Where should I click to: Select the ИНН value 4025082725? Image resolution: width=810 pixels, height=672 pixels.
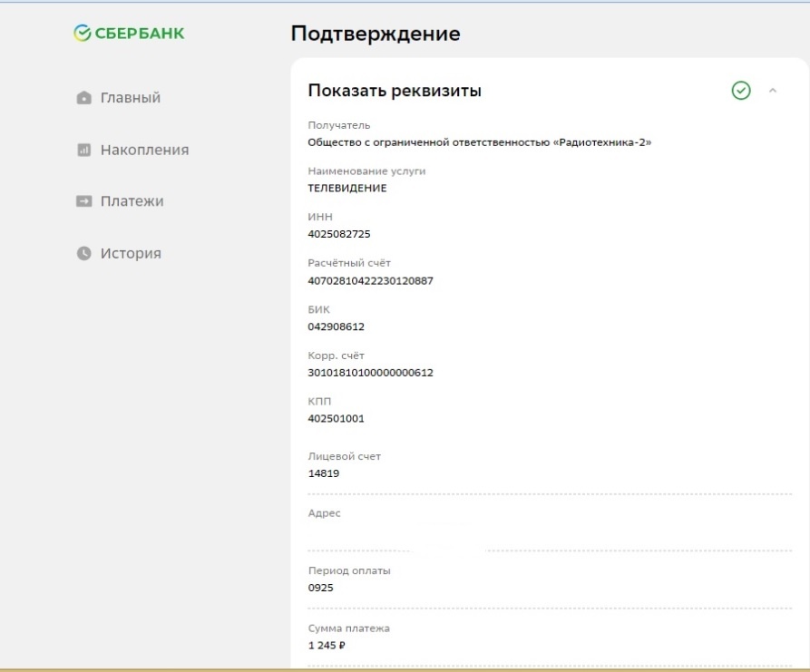[x=339, y=234]
